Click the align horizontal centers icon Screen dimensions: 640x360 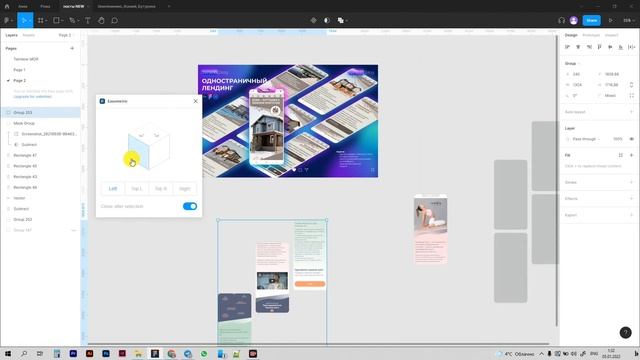(x=578, y=47)
